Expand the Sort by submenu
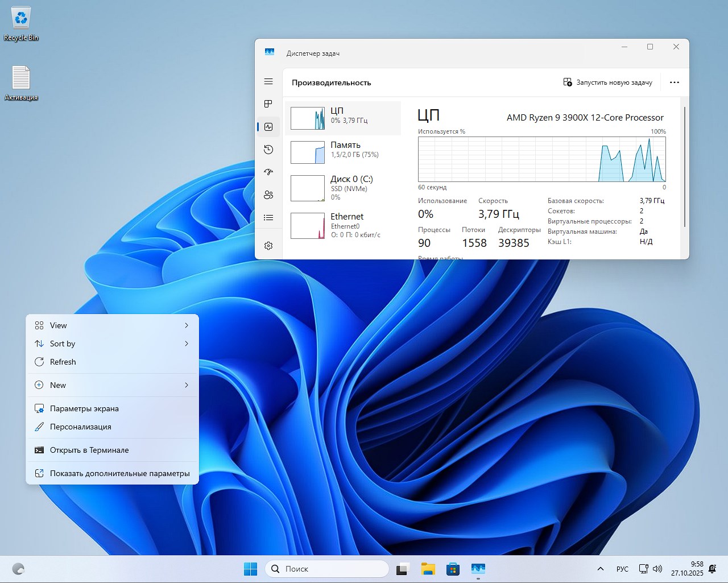728x583 pixels. tap(63, 344)
